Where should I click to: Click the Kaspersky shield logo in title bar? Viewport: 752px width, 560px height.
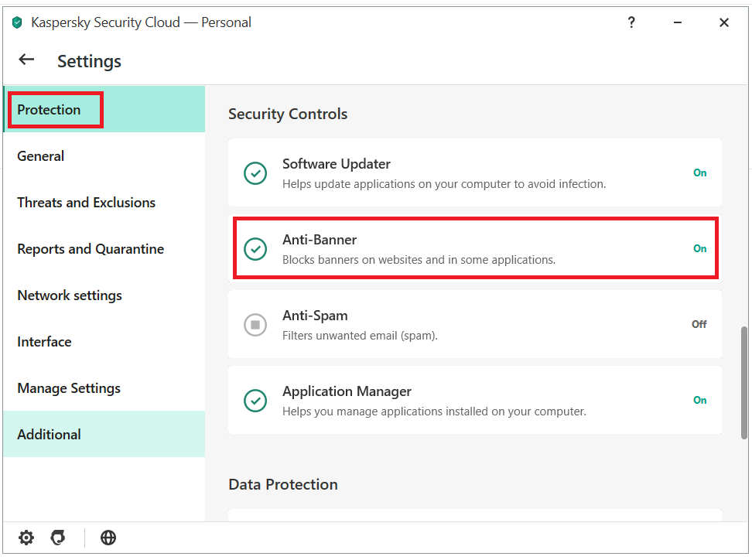coord(17,22)
